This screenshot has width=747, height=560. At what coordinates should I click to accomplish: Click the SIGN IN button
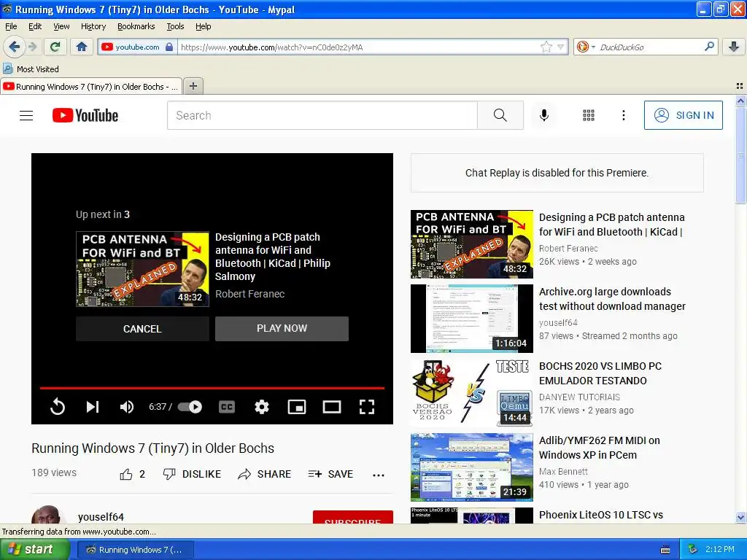(683, 115)
